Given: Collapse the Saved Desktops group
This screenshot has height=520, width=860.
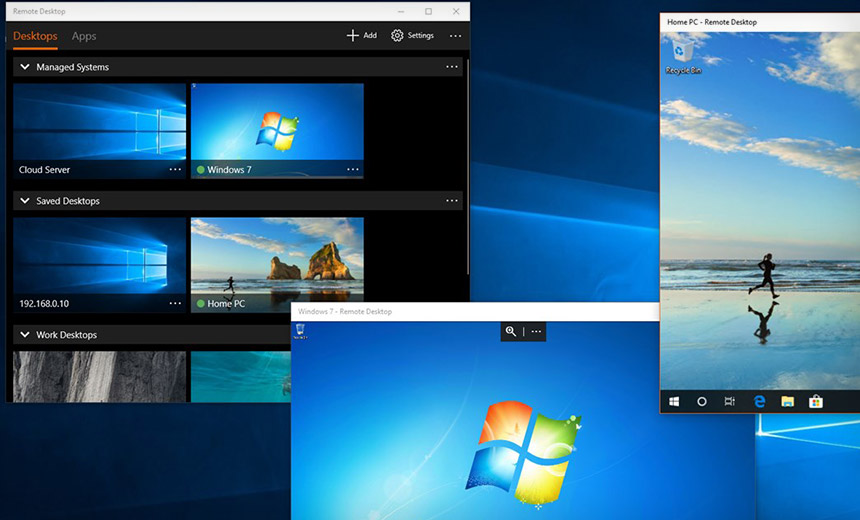Looking at the screenshot, I should click(x=25, y=201).
